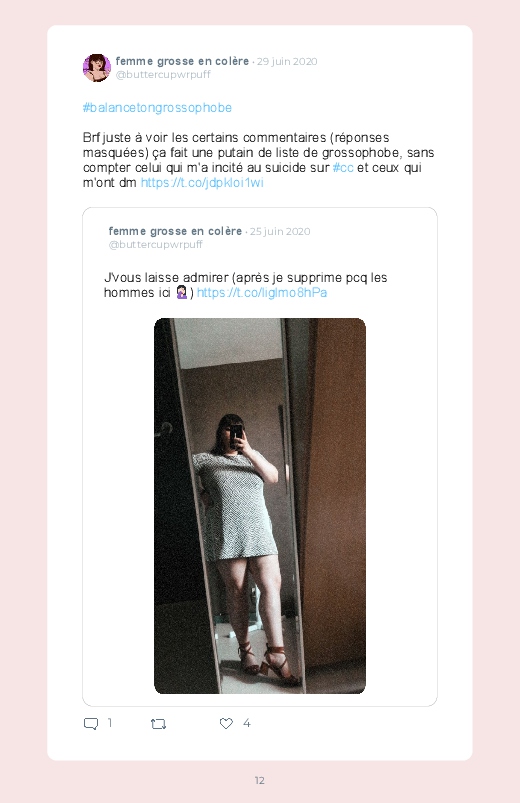Screen dimensions: 520x803
Task: Click the retweet arrows icon
Action: [x=158, y=724]
